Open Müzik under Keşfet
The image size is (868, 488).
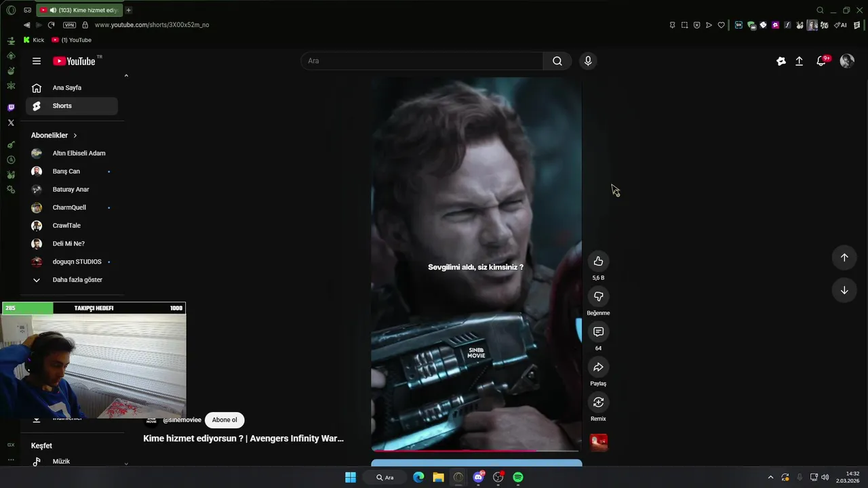[72, 462]
